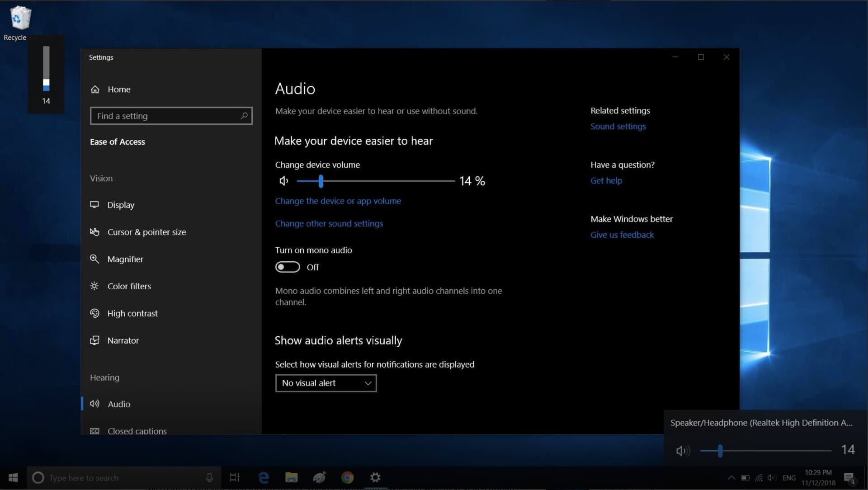Close the Settings window
The width and height of the screenshot is (868, 490).
(x=726, y=57)
